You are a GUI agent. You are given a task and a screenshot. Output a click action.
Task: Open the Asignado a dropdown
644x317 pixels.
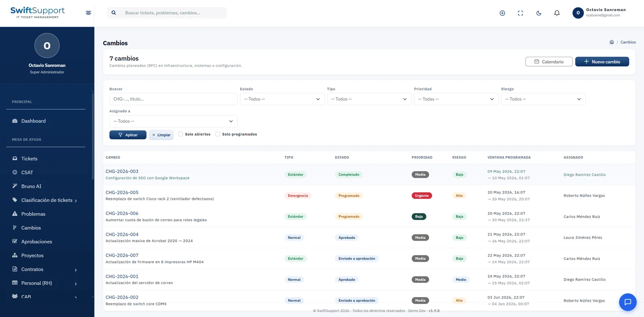click(x=173, y=121)
